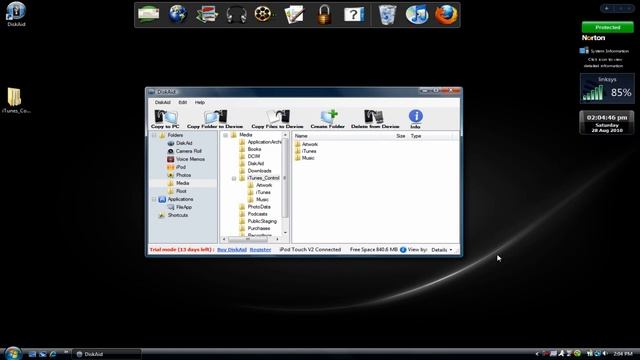Viewport: 640px width, 360px height.
Task: Select Root in the sidebar
Action: click(x=177, y=191)
